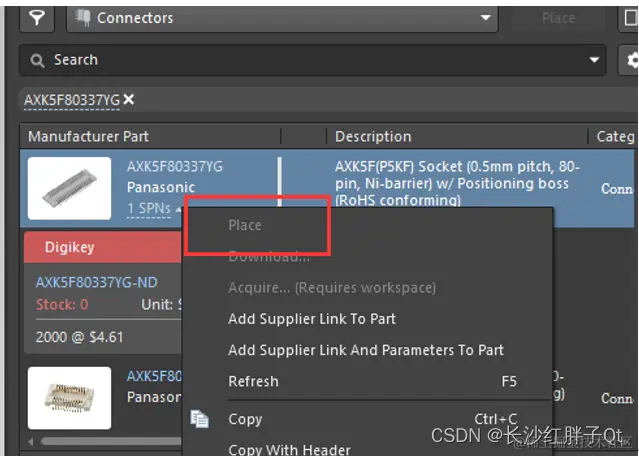Choose Refresh from the context menu
Image resolution: width=639 pixels, height=456 pixels.
pyautogui.click(x=253, y=381)
